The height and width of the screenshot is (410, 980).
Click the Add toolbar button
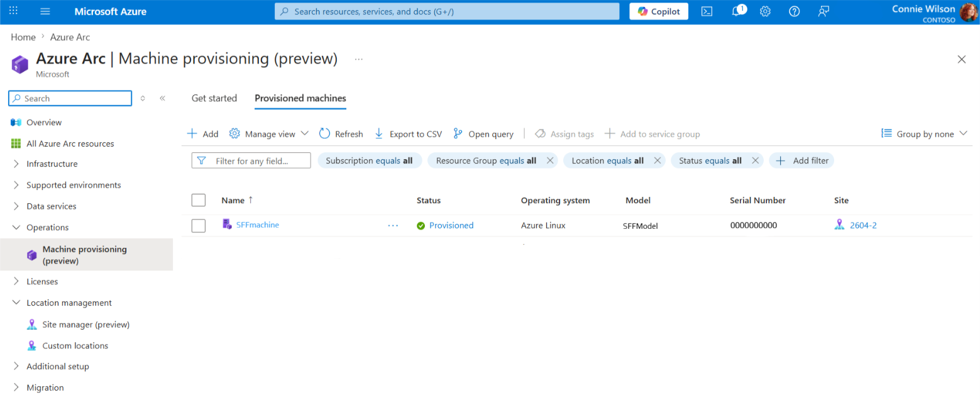click(x=203, y=134)
